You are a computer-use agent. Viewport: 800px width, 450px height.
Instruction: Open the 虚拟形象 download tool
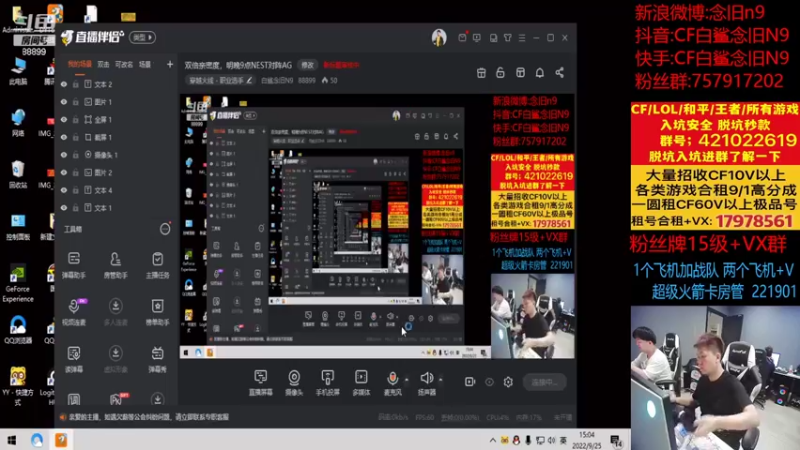[x=116, y=359]
